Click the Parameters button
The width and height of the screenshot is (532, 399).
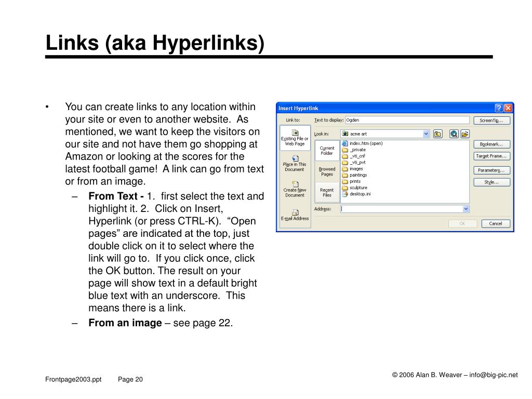pyautogui.click(x=492, y=170)
